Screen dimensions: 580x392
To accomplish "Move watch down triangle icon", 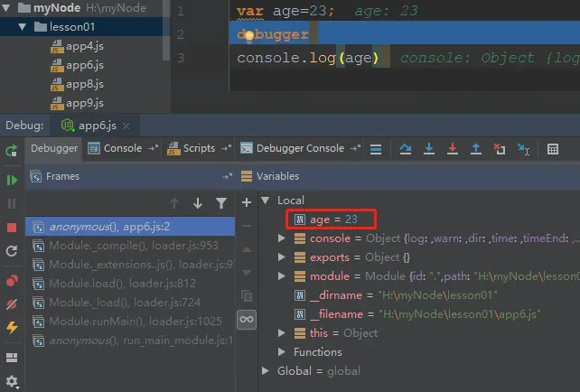I will coord(247,273).
